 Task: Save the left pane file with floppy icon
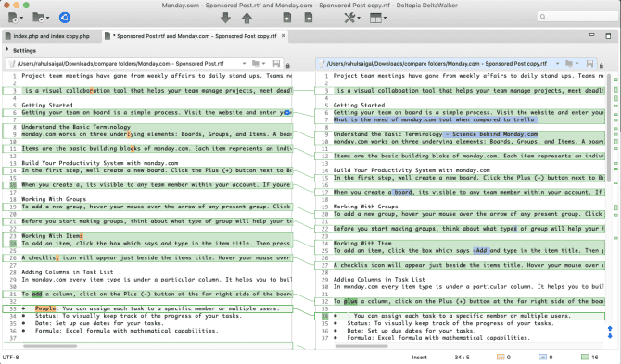coord(276,64)
